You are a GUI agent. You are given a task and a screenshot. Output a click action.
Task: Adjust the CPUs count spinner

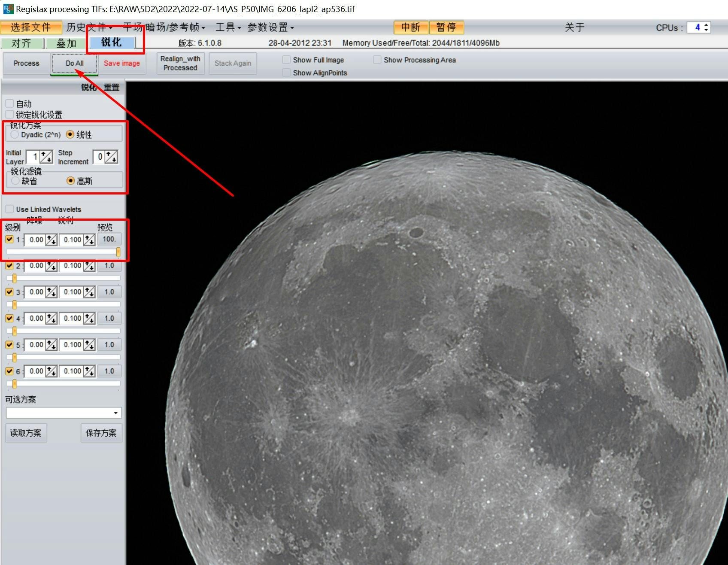(706, 27)
